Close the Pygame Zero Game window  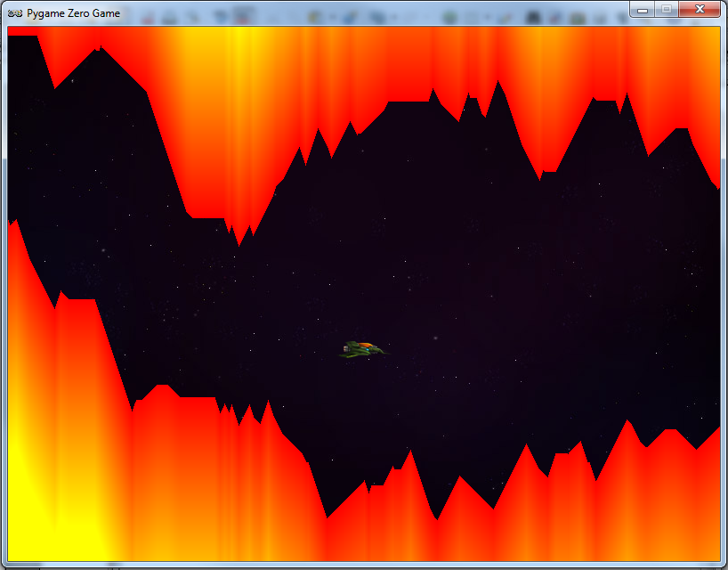(x=700, y=9)
